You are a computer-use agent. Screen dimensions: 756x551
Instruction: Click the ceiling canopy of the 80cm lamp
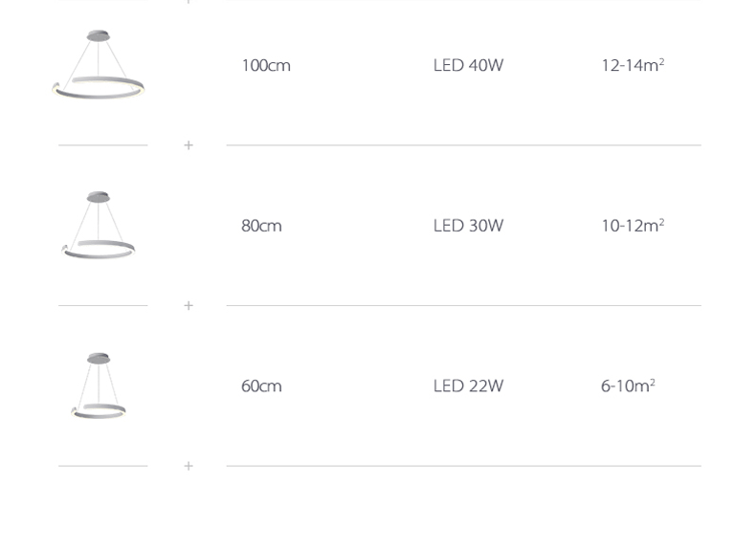(99, 197)
